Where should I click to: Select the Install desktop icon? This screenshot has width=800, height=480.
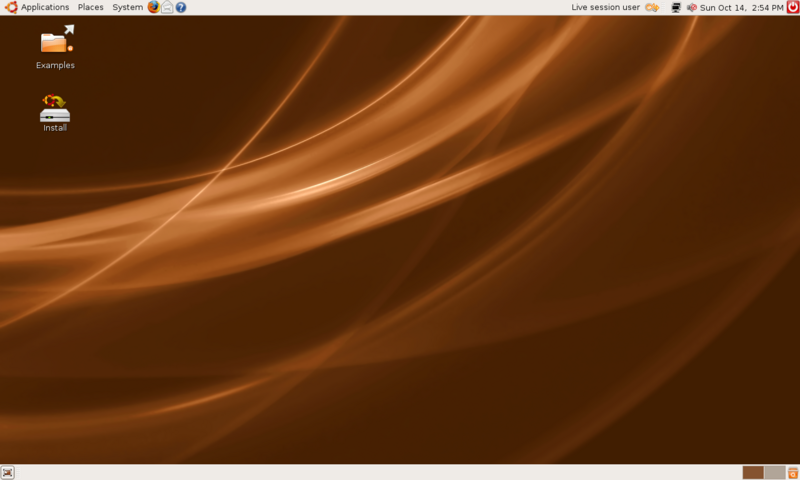pos(55,113)
